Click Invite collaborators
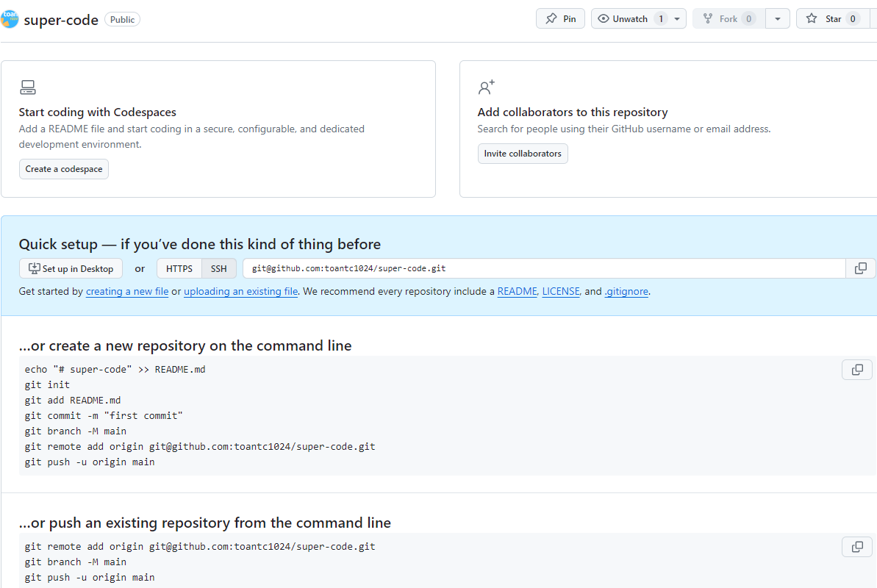 click(x=523, y=154)
